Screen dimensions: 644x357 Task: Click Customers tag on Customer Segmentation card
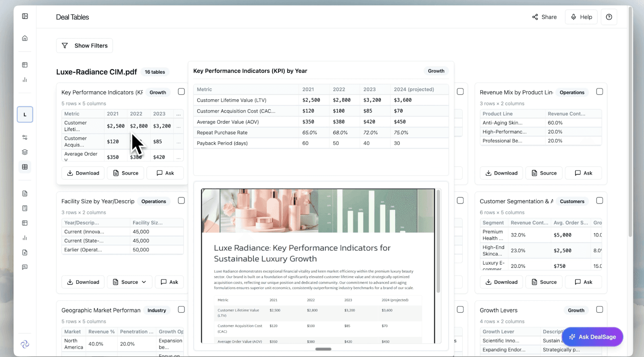coord(572,201)
